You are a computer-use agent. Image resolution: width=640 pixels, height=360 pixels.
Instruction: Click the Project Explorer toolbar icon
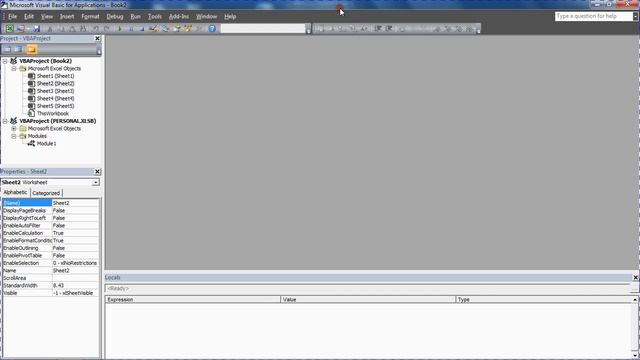pyautogui.click(x=165, y=29)
